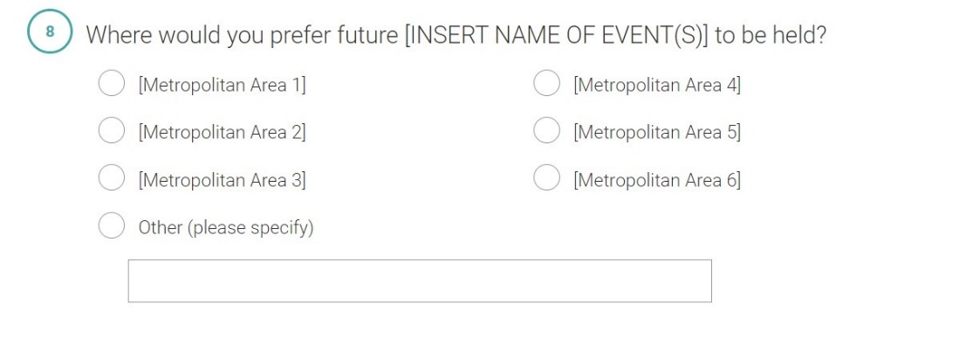This screenshot has width=980, height=353.
Task: Click the "[Metropolitan Area 5]" label text
Action: point(657,133)
